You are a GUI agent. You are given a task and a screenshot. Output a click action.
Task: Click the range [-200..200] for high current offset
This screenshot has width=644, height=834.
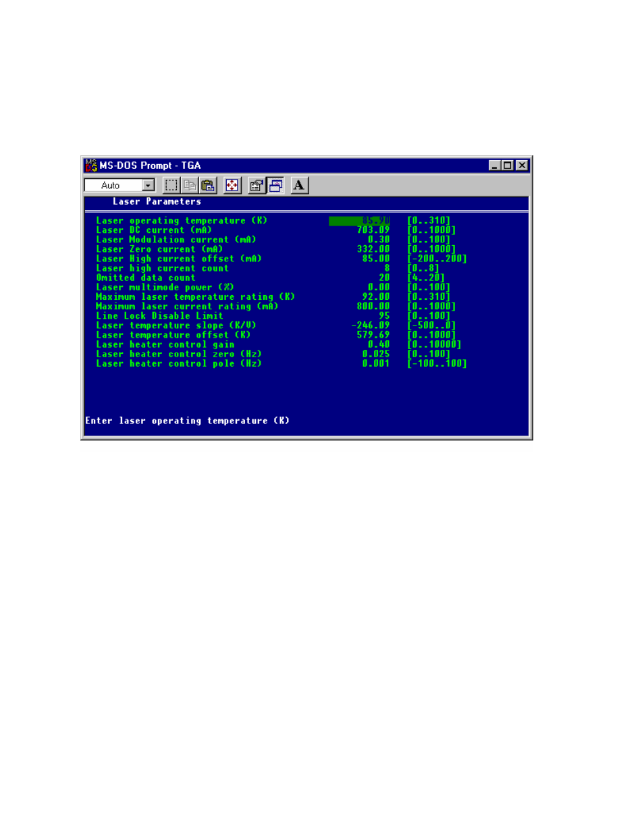pos(437,259)
